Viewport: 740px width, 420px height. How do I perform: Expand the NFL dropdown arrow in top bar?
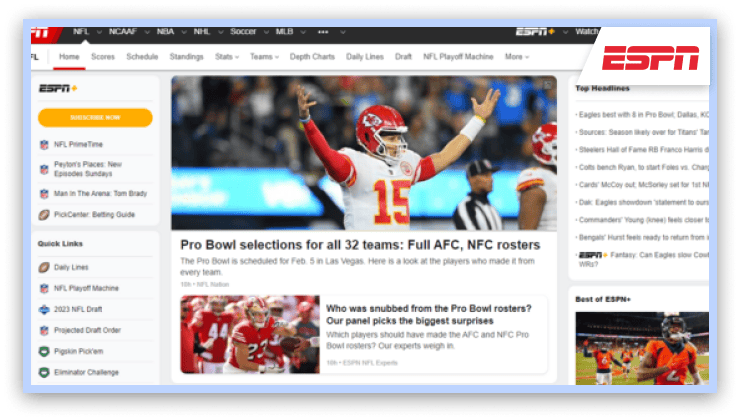[99, 32]
